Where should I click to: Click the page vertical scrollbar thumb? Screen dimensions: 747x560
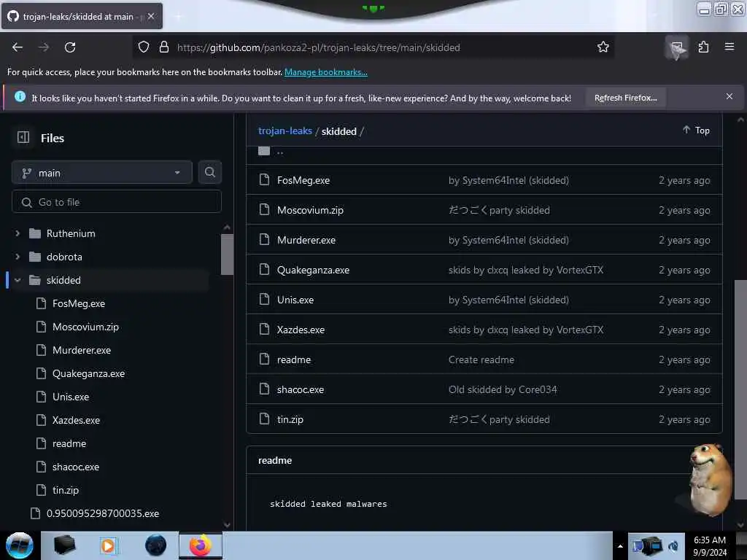(740, 389)
